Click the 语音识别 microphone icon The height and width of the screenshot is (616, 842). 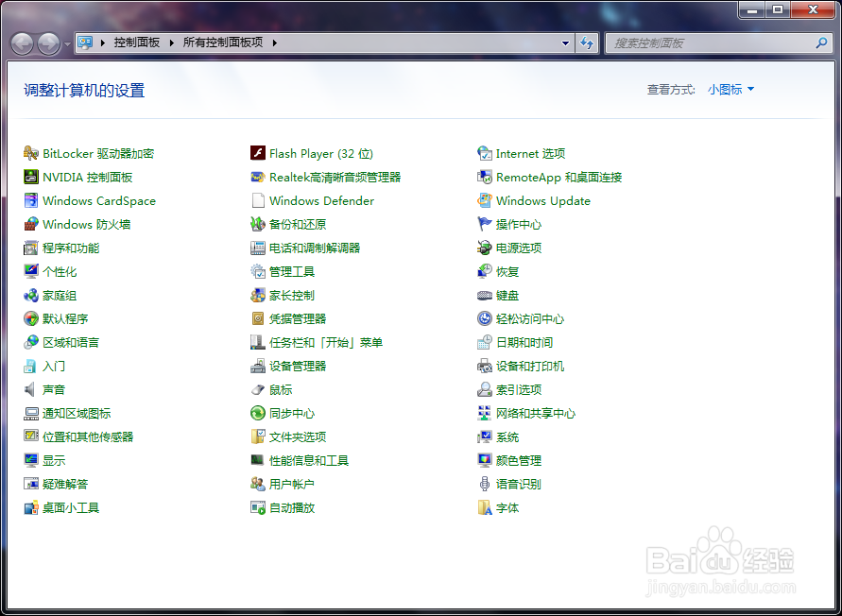click(x=485, y=485)
